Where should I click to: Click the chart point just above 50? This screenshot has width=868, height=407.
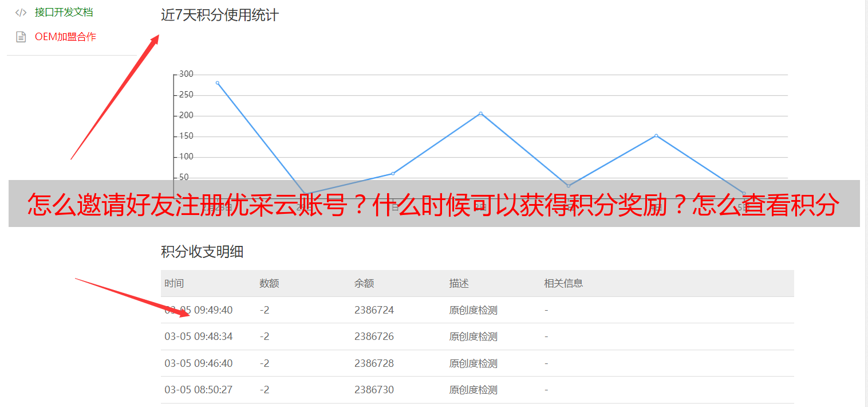point(393,173)
